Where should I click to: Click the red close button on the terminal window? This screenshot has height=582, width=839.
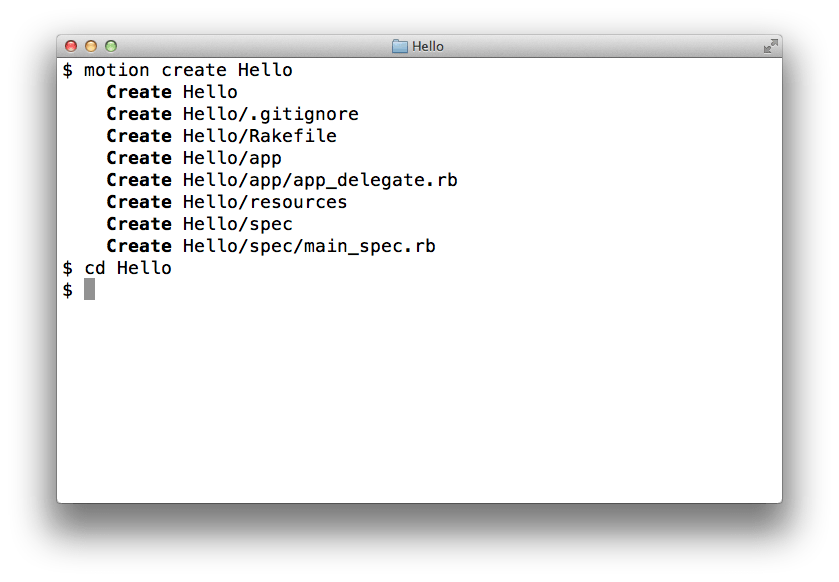71,46
